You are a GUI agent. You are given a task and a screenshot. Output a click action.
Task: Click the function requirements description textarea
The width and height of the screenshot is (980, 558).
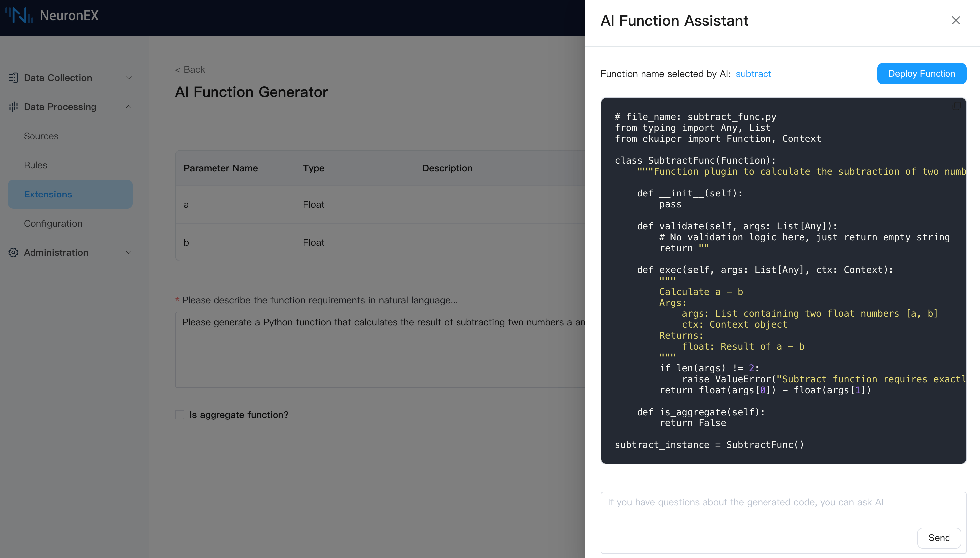tap(380, 350)
